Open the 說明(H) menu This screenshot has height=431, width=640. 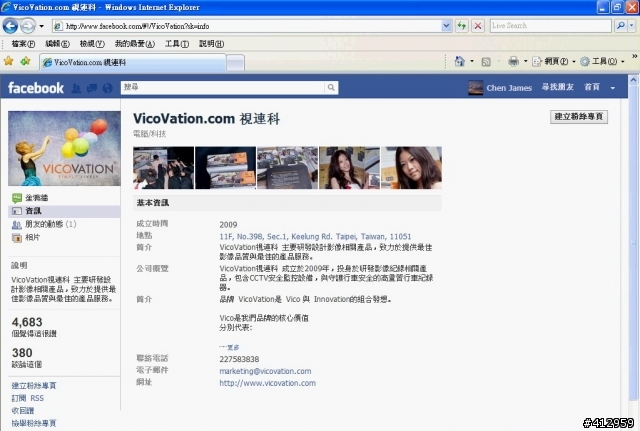tap(211, 44)
